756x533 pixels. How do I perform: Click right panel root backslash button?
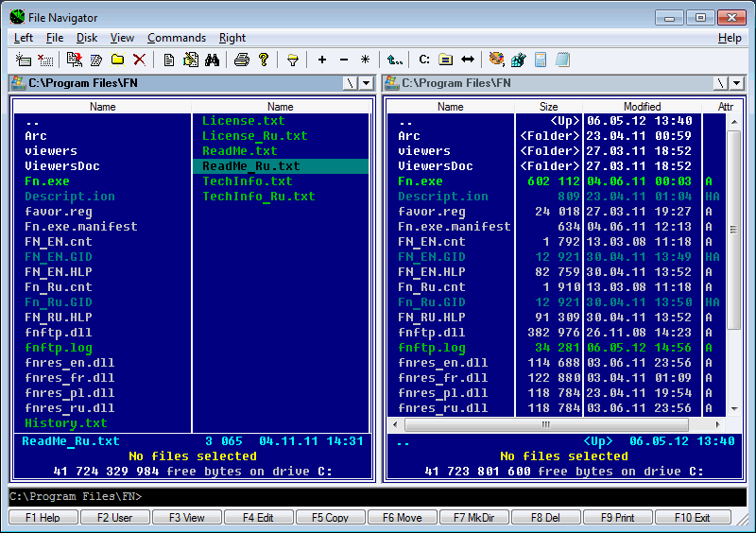721,83
